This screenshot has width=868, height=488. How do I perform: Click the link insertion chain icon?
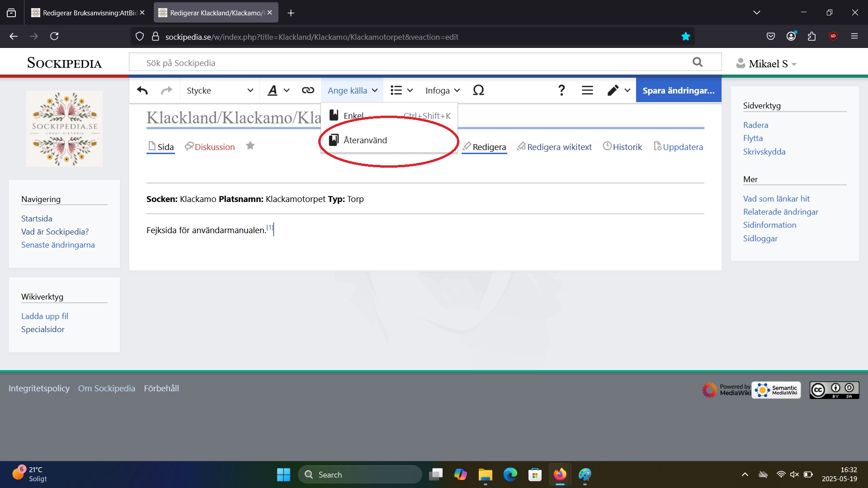(308, 90)
